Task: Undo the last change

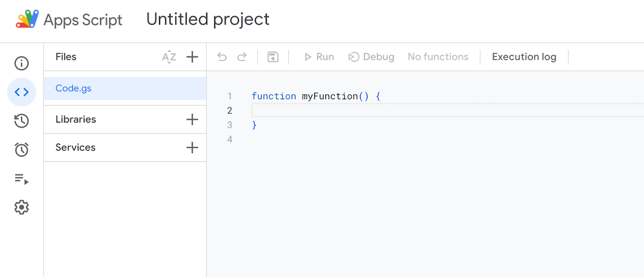Action: click(x=222, y=57)
